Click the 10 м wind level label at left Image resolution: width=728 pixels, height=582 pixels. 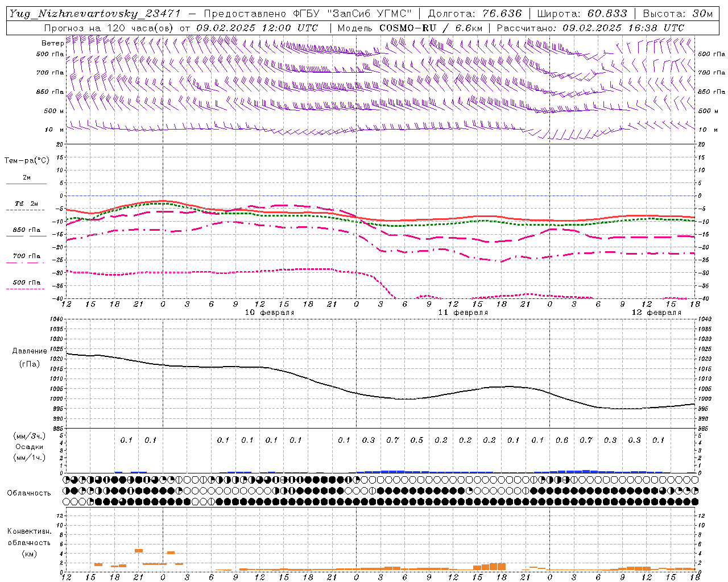(55, 130)
